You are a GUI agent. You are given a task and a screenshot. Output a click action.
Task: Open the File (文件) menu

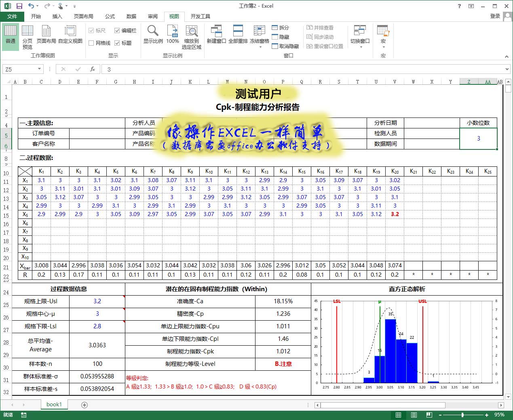point(12,17)
